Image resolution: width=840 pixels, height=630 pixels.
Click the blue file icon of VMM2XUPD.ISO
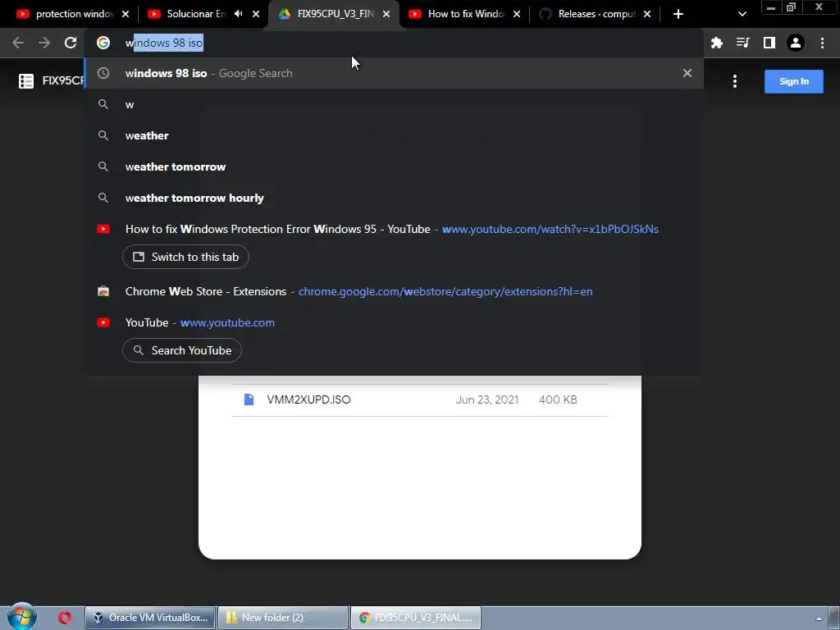coord(249,399)
